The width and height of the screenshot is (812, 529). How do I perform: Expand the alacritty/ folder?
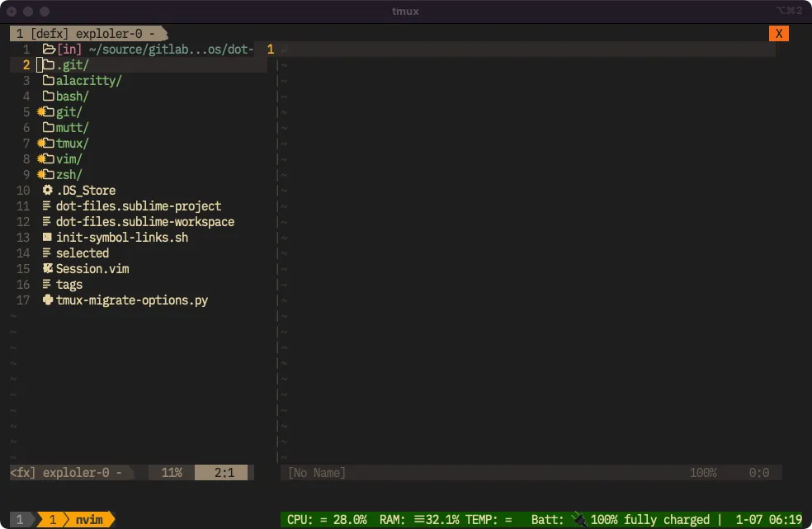coord(88,81)
